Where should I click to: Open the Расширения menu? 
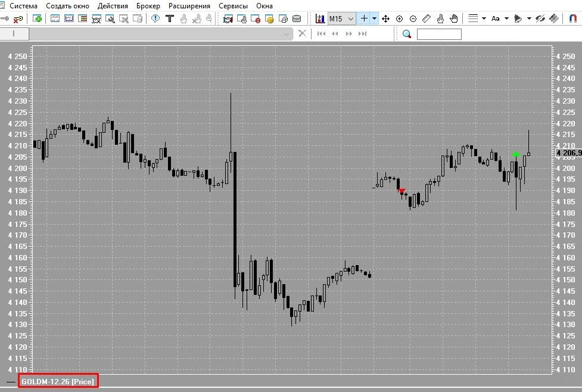[189, 6]
